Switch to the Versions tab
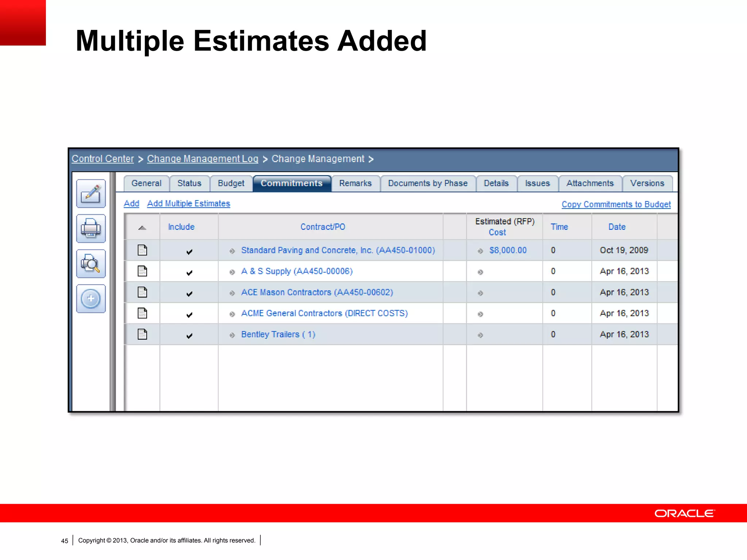This screenshot has height=560, width=747. [x=647, y=183]
